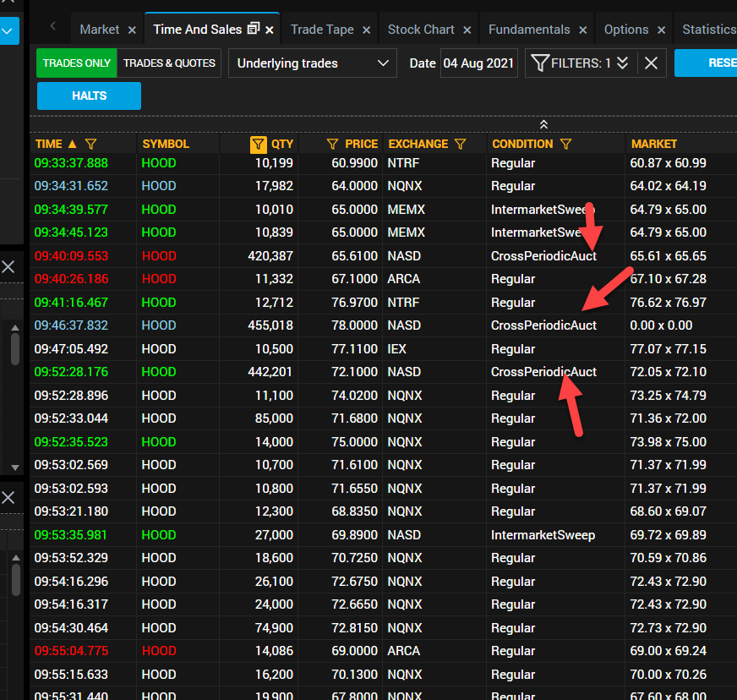Open the Stock Chart tab
Image resolution: width=737 pixels, height=700 pixels.
pyautogui.click(x=421, y=30)
